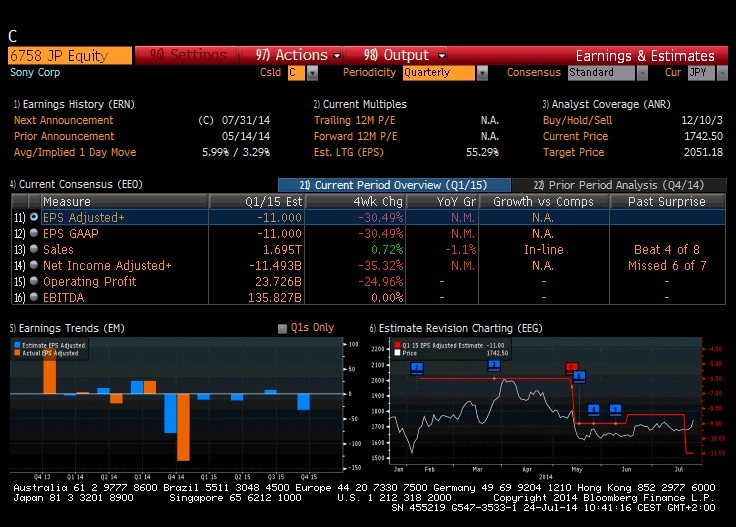Open the Consensus Standard dropdown arrow
Screen dimensions: 736x527
(642, 73)
